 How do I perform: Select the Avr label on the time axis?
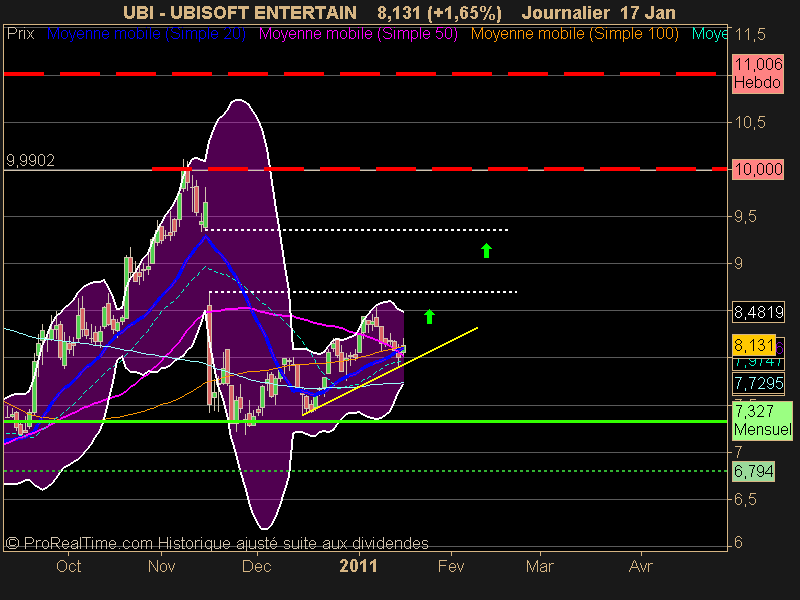pyautogui.click(x=640, y=566)
